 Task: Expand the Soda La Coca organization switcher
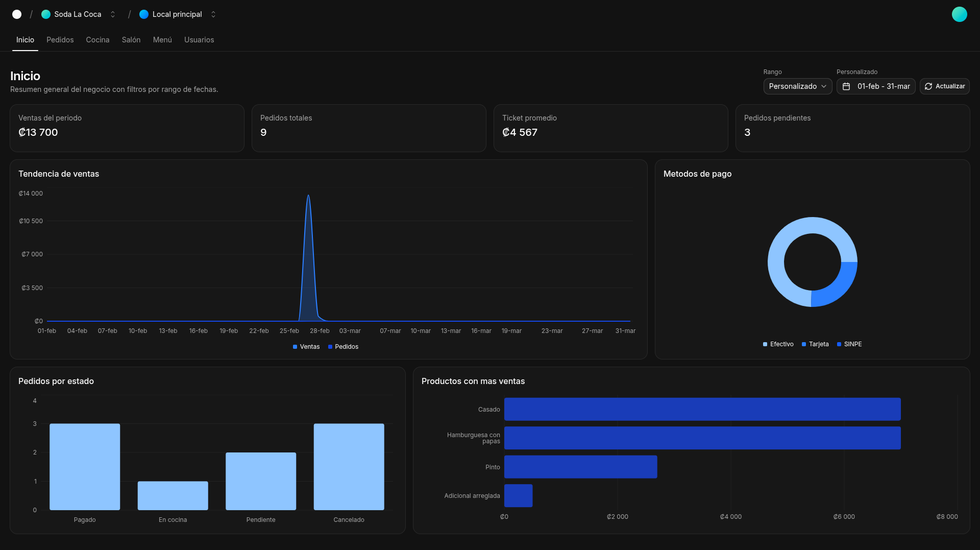coord(113,14)
